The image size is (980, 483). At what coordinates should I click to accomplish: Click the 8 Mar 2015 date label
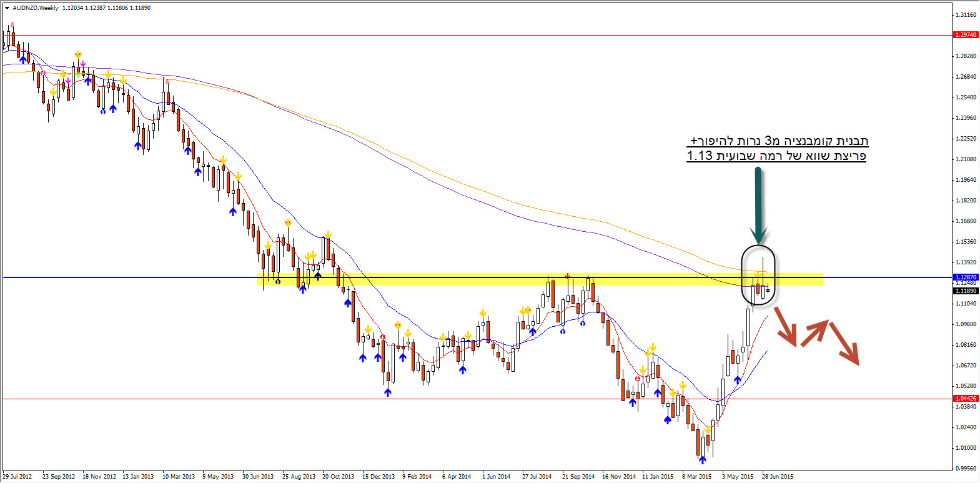tap(697, 477)
